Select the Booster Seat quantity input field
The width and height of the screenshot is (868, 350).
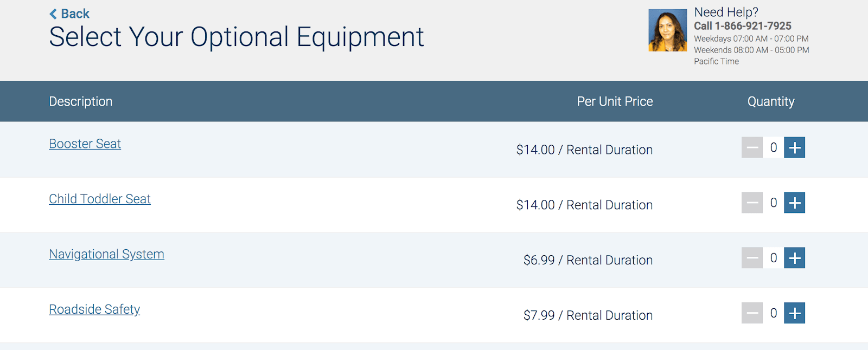pyautogui.click(x=773, y=147)
